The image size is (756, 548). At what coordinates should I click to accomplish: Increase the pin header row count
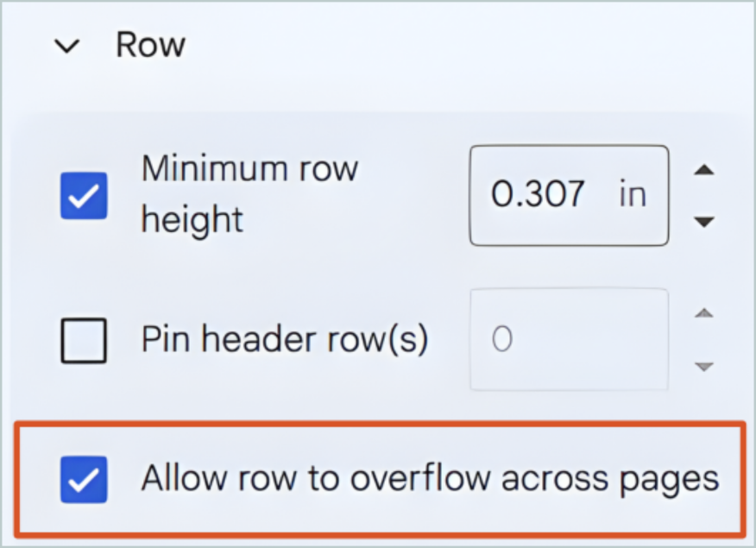704,315
